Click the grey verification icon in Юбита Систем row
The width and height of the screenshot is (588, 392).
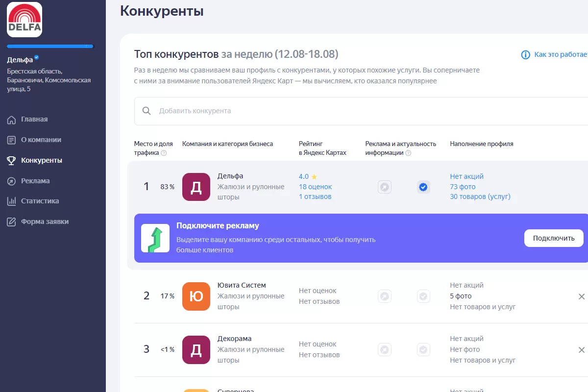pyautogui.click(x=424, y=296)
